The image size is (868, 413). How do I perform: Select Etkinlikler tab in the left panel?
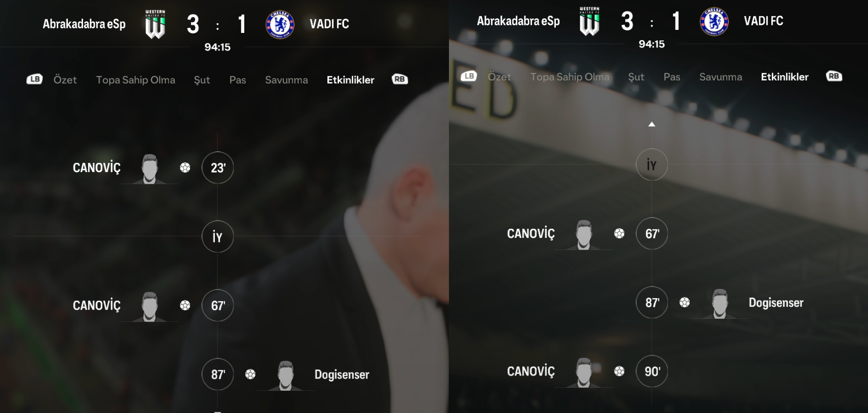tap(351, 80)
